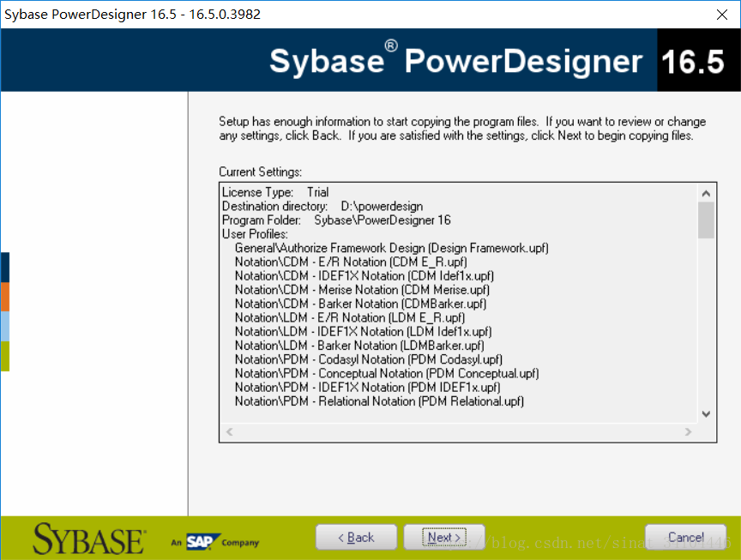Close the setup window
Viewport: 741px width, 560px height.
pyautogui.click(x=721, y=15)
